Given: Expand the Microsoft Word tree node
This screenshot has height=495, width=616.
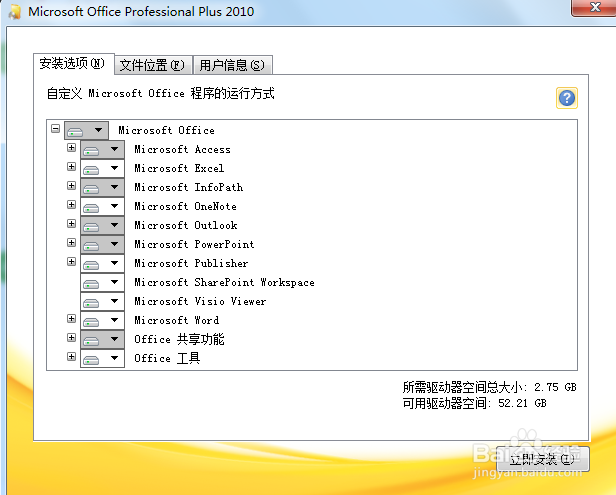Looking at the screenshot, I should pyautogui.click(x=71, y=319).
